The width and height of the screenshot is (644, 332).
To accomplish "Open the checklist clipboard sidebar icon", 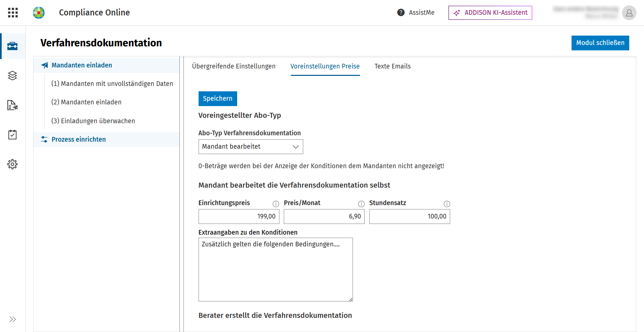I will point(12,135).
